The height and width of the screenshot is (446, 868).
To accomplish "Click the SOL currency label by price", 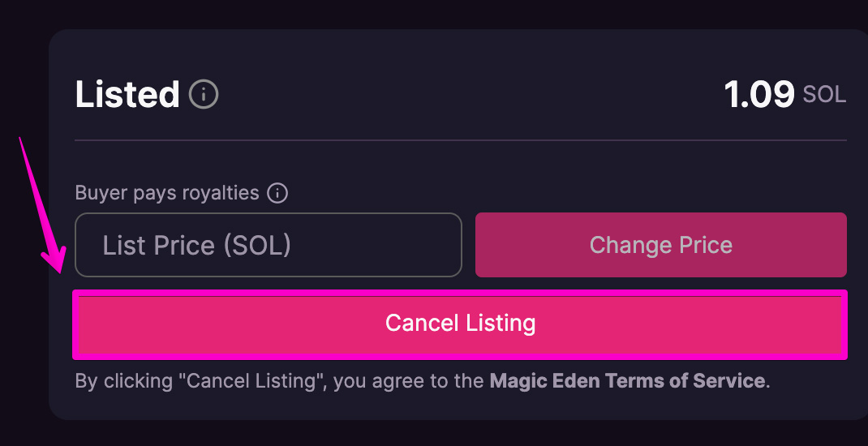I will click(824, 95).
